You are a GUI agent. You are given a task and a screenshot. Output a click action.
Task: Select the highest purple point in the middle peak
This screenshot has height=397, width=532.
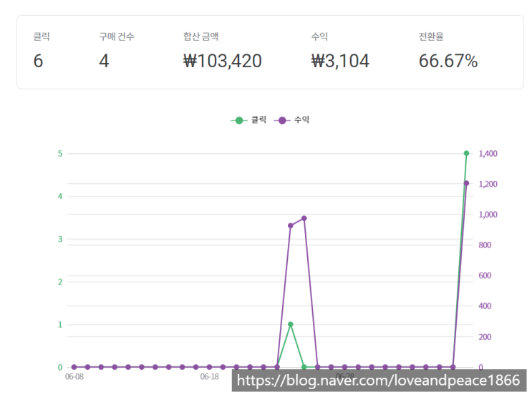click(x=304, y=218)
